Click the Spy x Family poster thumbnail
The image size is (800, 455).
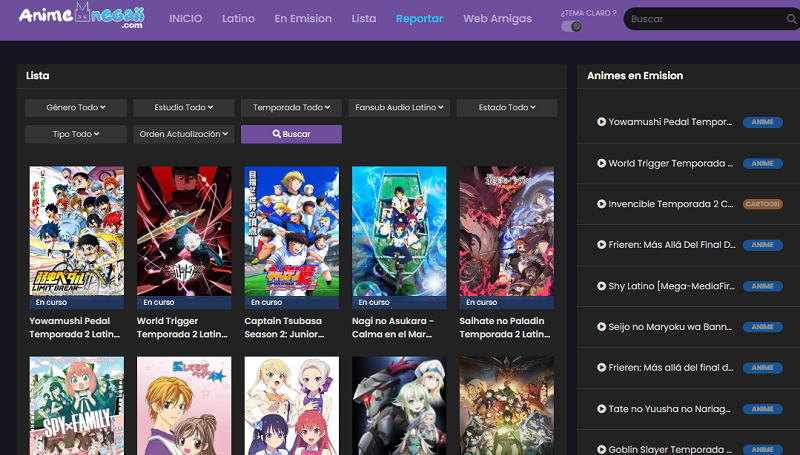click(x=77, y=406)
